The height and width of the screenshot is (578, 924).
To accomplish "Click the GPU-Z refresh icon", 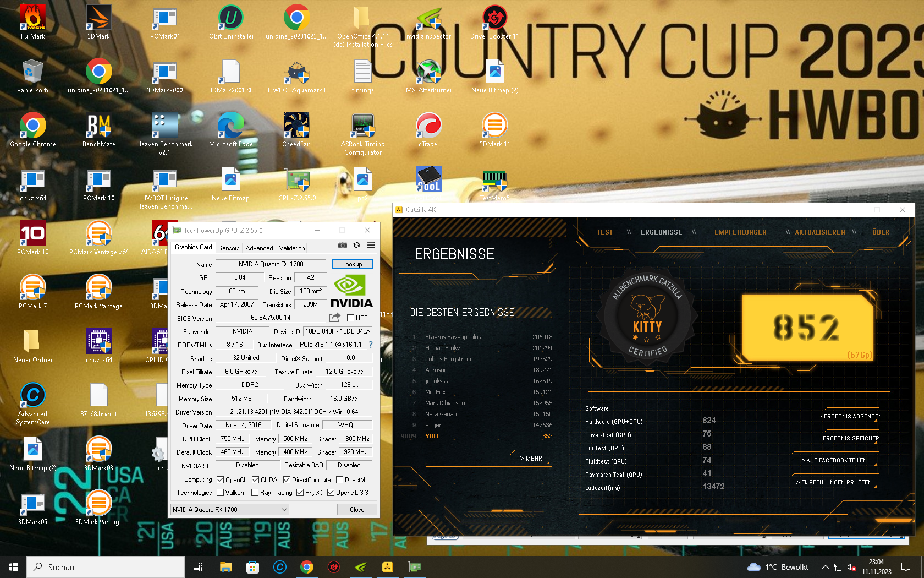I will [x=357, y=245].
